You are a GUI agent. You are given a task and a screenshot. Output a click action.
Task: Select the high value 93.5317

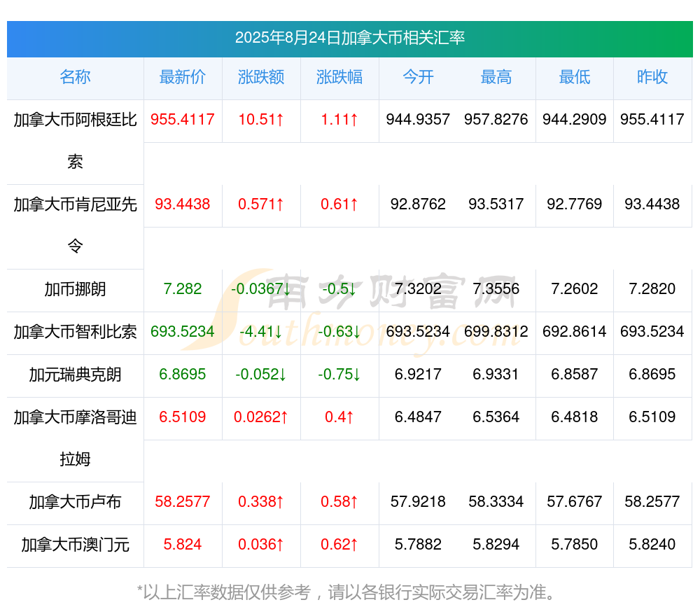click(x=496, y=204)
